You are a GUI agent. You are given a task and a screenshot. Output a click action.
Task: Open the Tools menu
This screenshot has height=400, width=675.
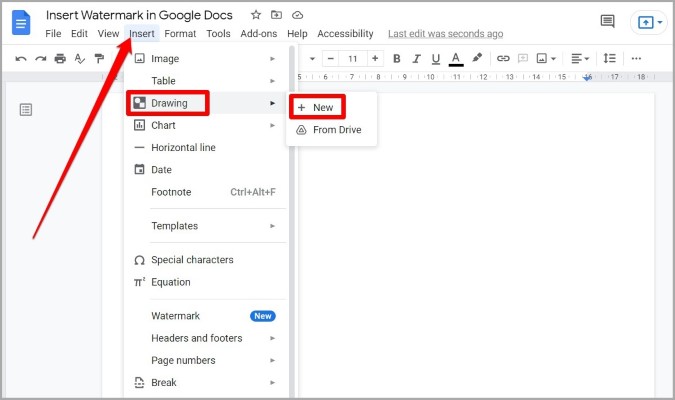tap(218, 34)
